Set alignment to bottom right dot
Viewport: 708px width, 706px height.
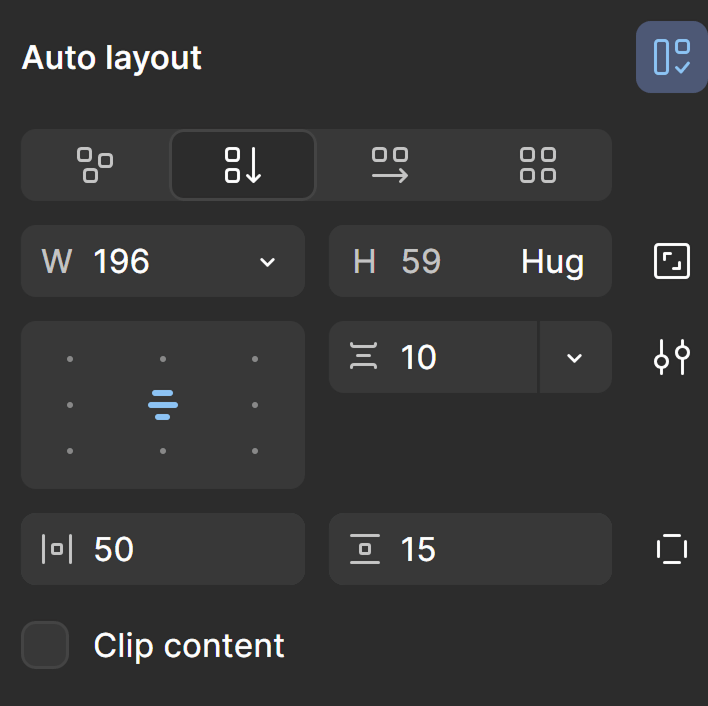255,451
